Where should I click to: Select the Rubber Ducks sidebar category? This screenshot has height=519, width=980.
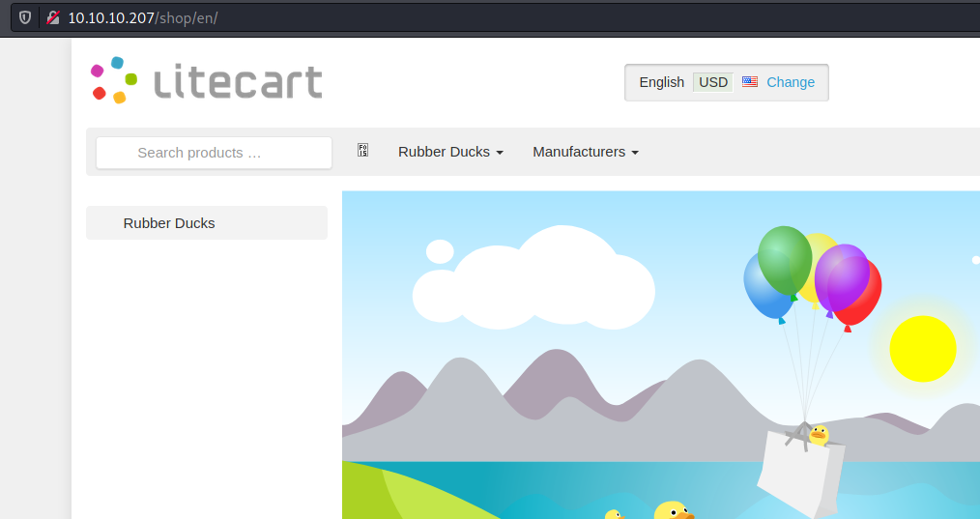click(x=207, y=222)
